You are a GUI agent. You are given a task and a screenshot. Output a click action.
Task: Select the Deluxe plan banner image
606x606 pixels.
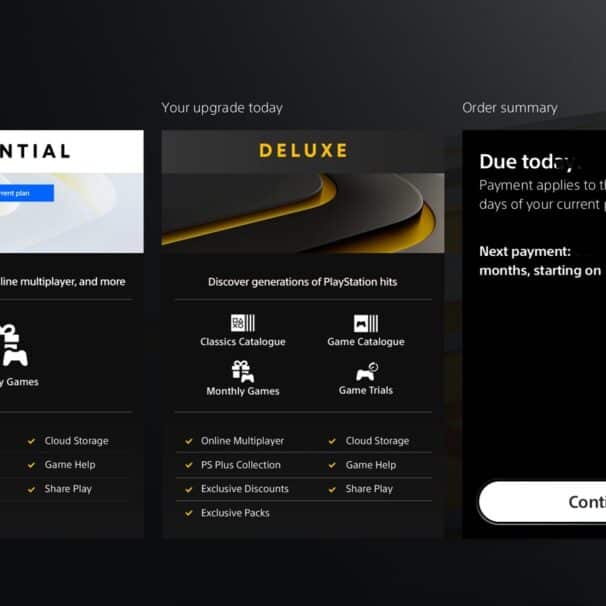pos(303,213)
